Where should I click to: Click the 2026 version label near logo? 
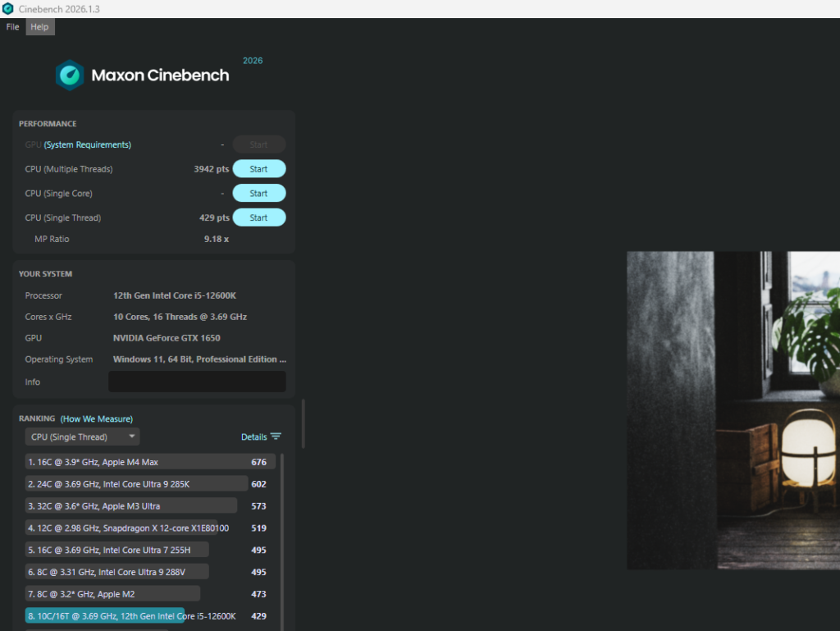253,61
